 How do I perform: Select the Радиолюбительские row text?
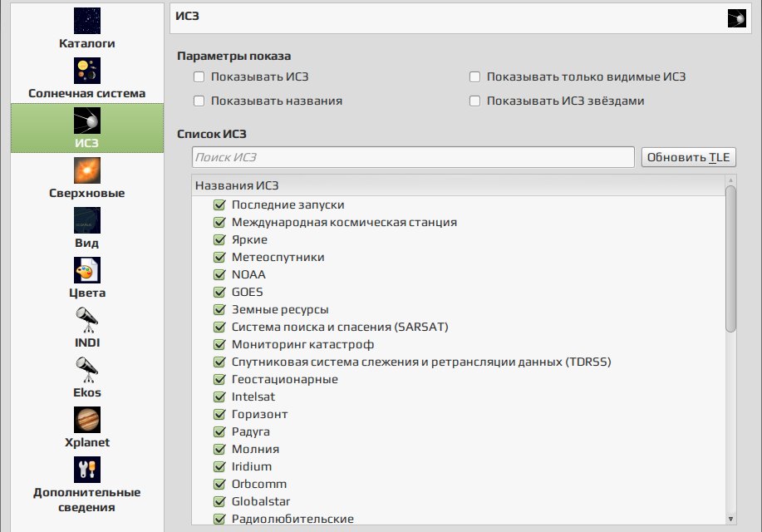(293, 519)
